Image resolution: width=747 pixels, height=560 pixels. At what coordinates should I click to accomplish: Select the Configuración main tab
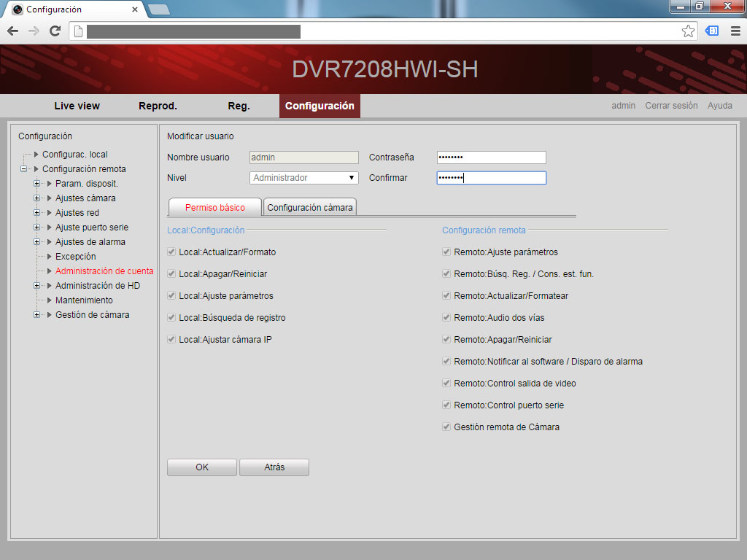tap(320, 106)
